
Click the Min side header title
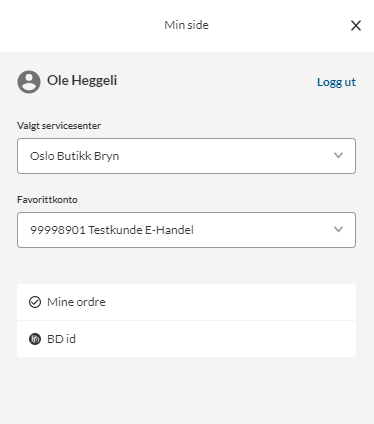pos(186,25)
